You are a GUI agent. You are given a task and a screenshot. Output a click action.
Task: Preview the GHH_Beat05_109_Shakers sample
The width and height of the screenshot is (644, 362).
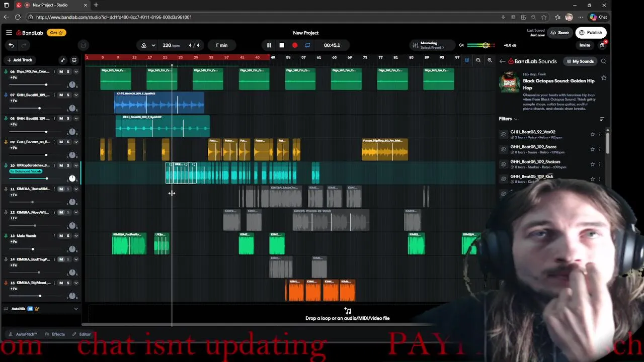coord(504,164)
